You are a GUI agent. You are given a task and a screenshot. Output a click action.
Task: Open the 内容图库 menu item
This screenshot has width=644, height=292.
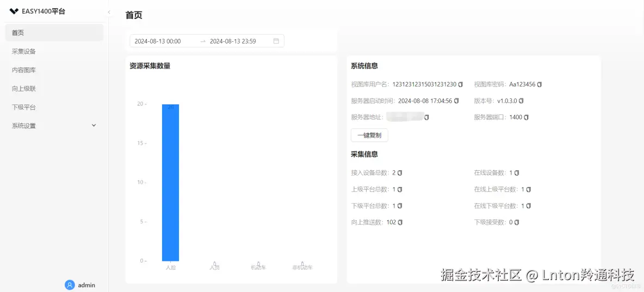54,70
